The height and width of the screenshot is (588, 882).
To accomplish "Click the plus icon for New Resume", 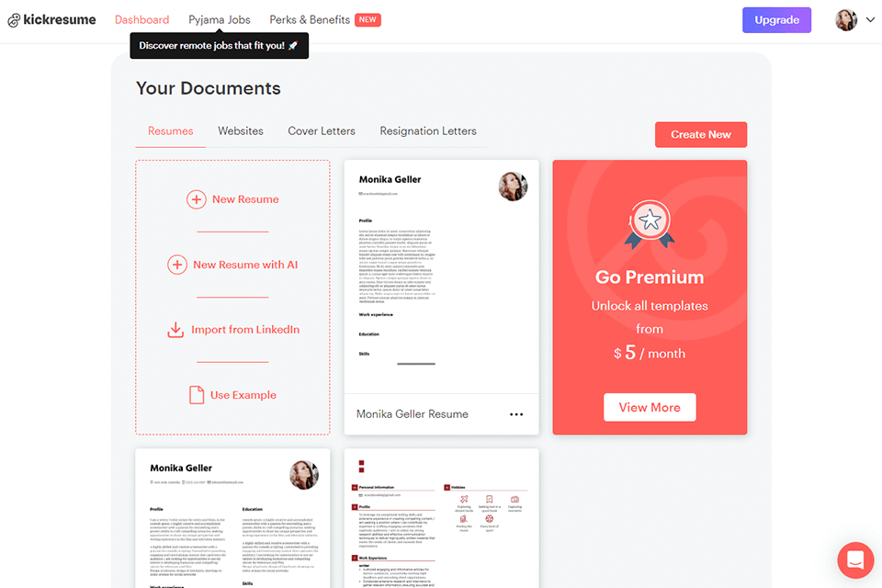I will tap(197, 199).
